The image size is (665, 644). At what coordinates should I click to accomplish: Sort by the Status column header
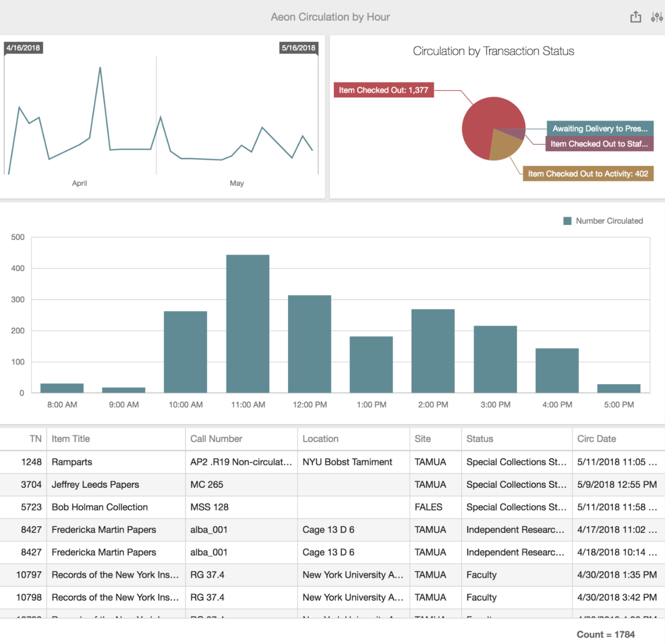[480, 439]
